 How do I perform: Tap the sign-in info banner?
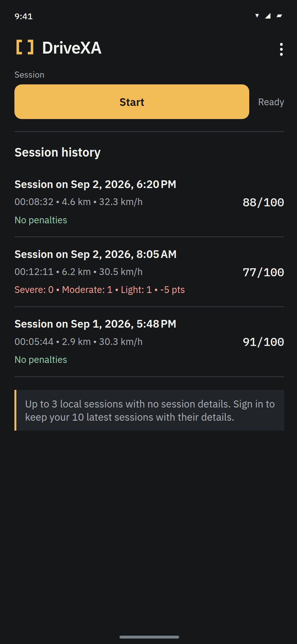point(149,410)
